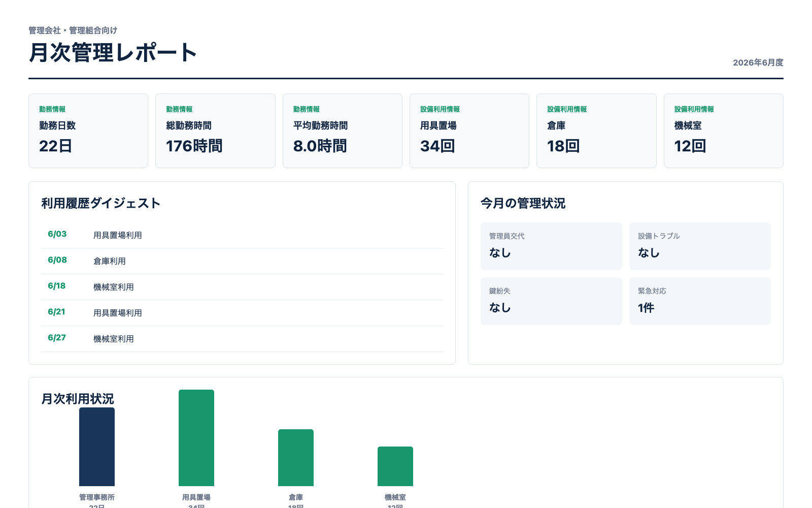This screenshot has width=812, height=508.
Task: Click the 6/21 date entry
Action: tap(56, 312)
